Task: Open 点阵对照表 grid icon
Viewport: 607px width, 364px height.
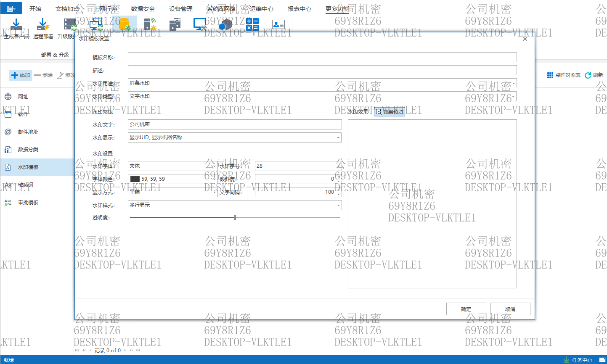Action: pyautogui.click(x=550, y=75)
